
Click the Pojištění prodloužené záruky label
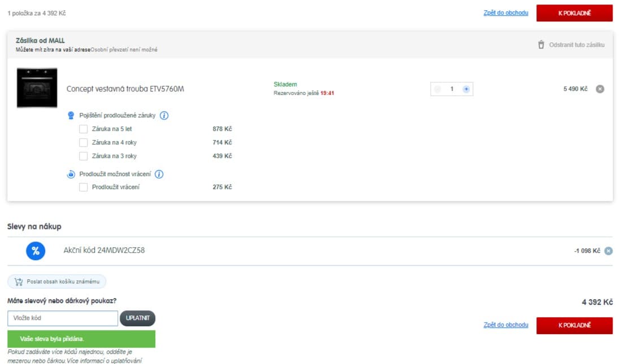117,115
